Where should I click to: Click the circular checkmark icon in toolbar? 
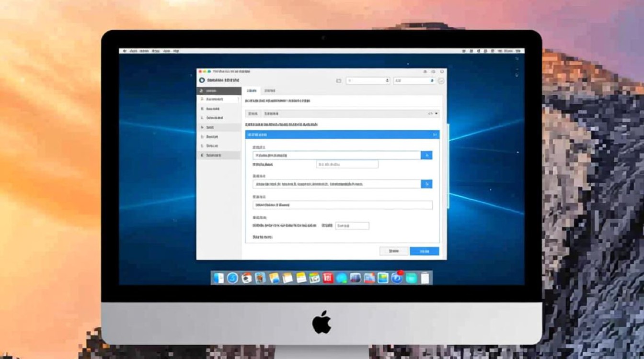(x=441, y=81)
